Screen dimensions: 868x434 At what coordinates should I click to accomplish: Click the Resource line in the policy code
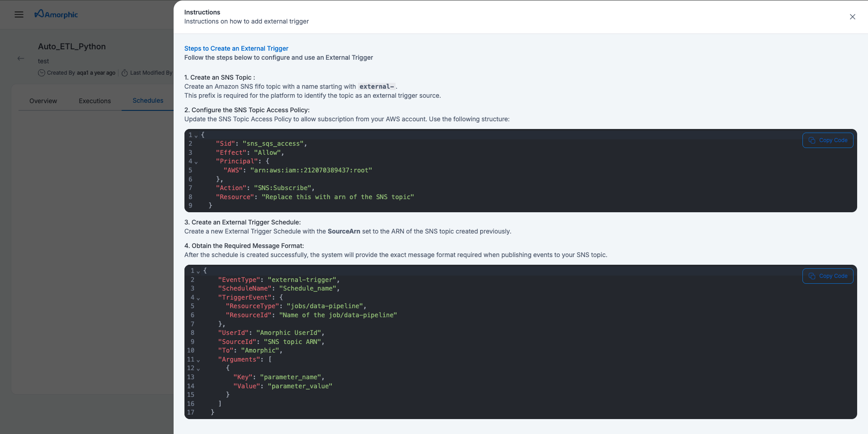pyautogui.click(x=315, y=197)
